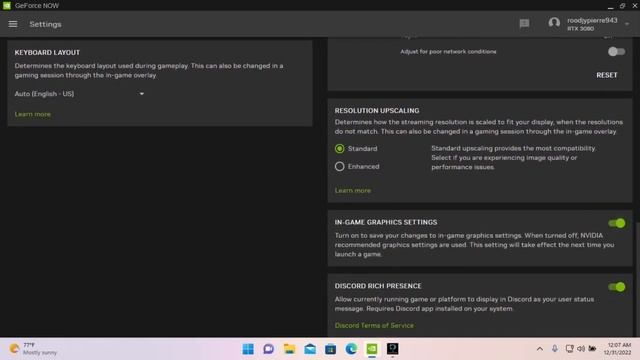This screenshot has width=640, height=360.
Task: Select Standard resolution upscaling
Action: click(339, 149)
